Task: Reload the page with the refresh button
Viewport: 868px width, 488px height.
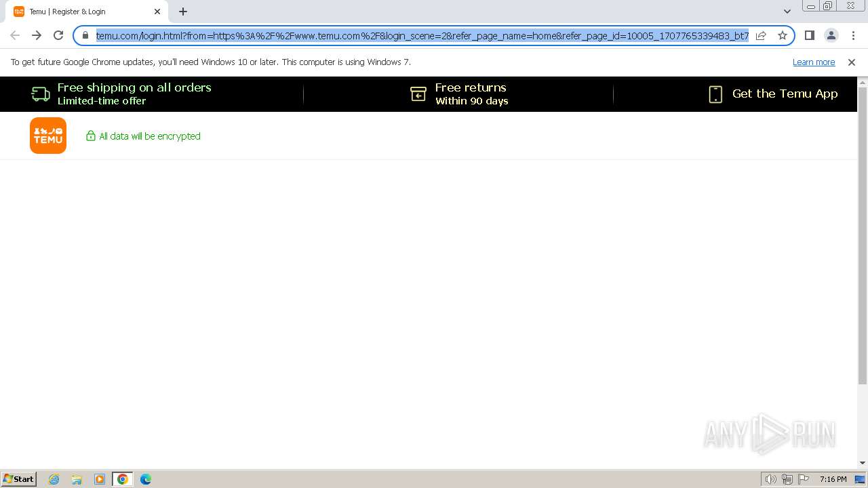Action: point(58,35)
